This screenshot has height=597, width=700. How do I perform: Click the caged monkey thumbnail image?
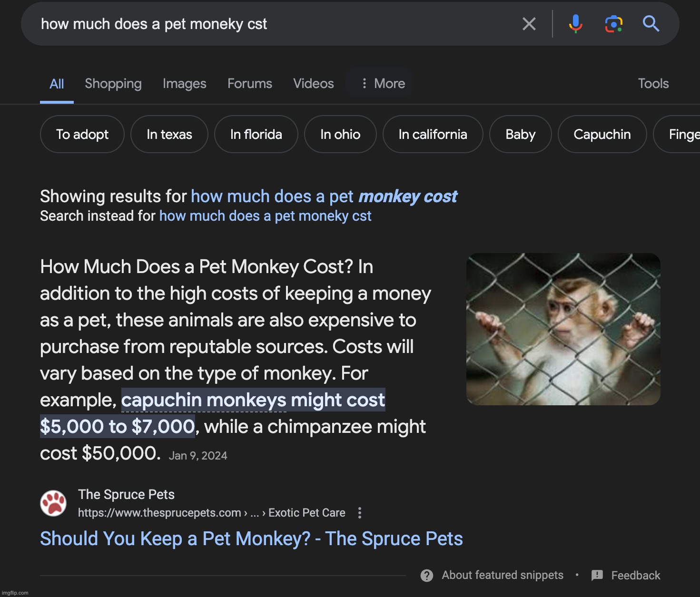563,329
